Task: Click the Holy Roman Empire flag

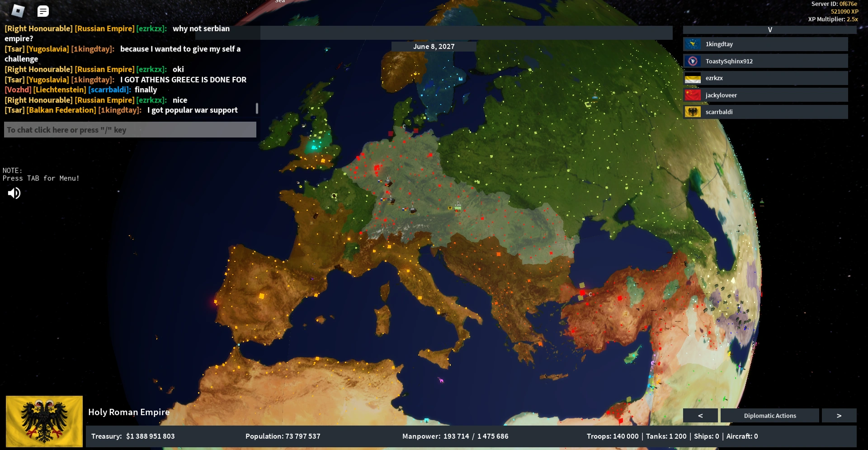Action: 44,421
